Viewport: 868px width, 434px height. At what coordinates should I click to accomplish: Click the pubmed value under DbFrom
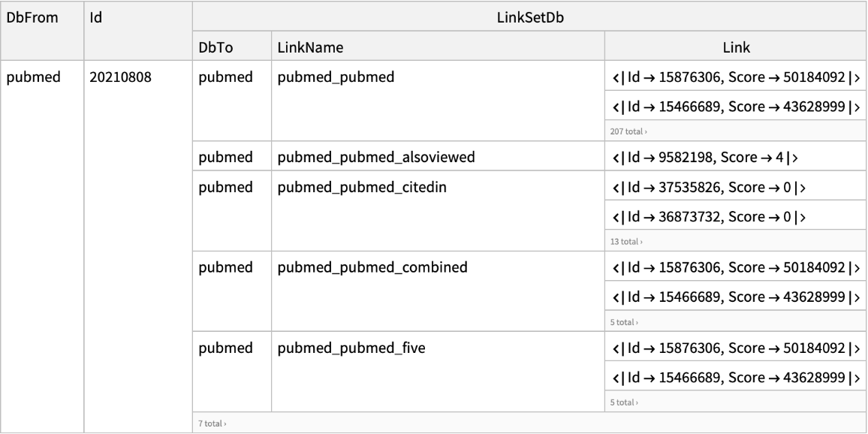pyautogui.click(x=34, y=77)
